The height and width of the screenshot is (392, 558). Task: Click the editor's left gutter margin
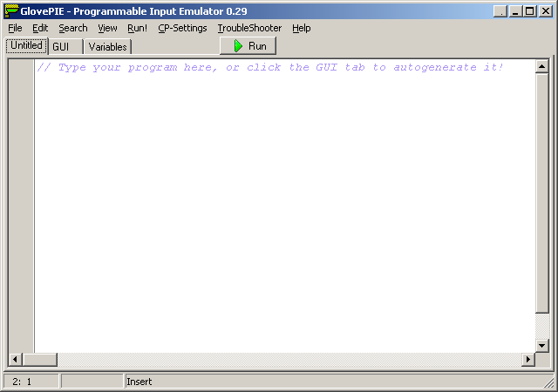tap(21, 206)
